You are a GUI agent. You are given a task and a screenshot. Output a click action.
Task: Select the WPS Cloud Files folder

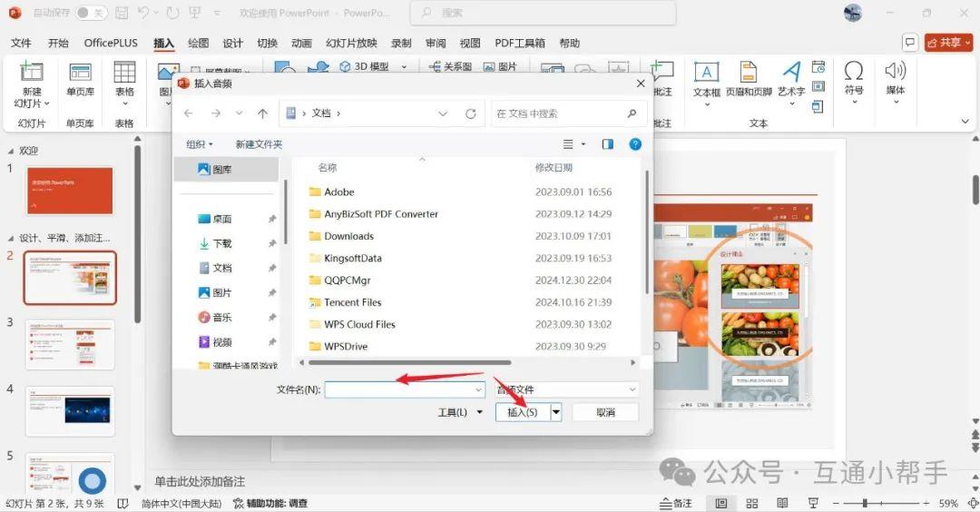(359, 324)
